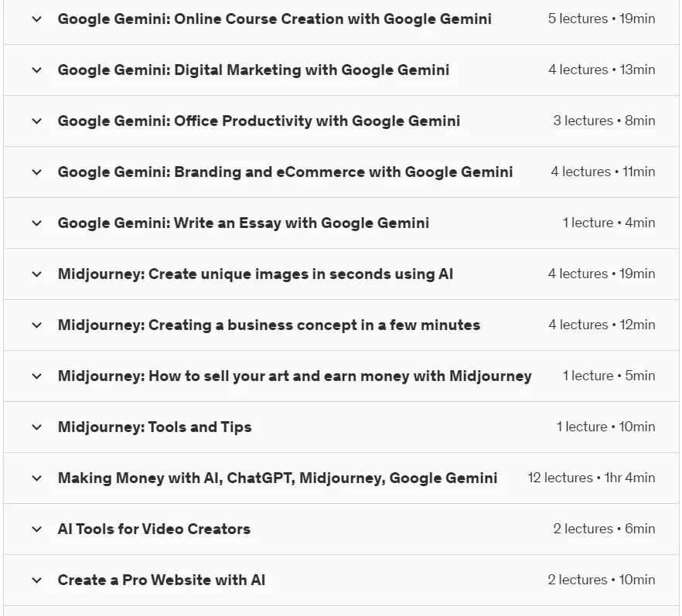This screenshot has height=616, width=682.
Task: Open 'Google Gemini: Write an Essay' title
Action: click(244, 223)
